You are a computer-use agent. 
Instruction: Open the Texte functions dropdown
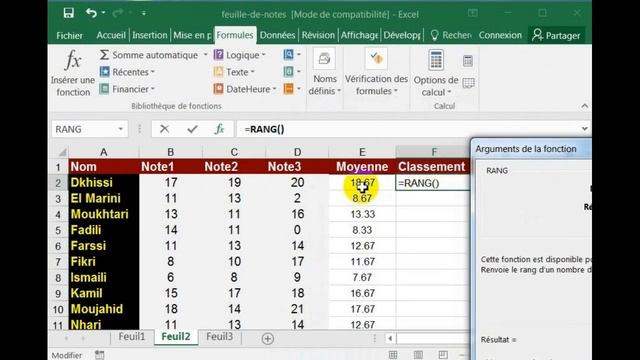[x=234, y=72]
